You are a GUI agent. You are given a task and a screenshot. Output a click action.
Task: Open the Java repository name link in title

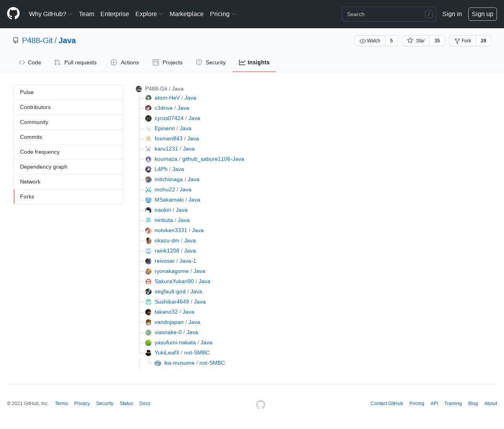coord(67,40)
